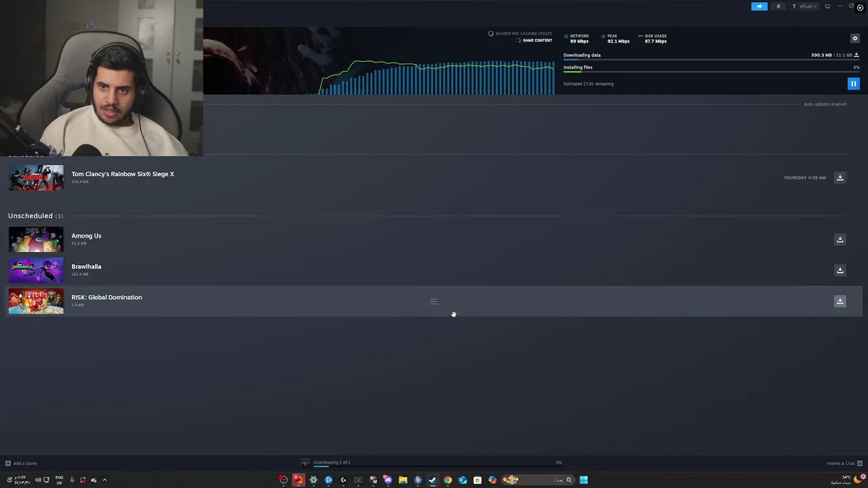Image resolution: width=868 pixels, height=488 pixels.
Task: Click Estimated 17:41 remaining text
Action: pos(589,84)
